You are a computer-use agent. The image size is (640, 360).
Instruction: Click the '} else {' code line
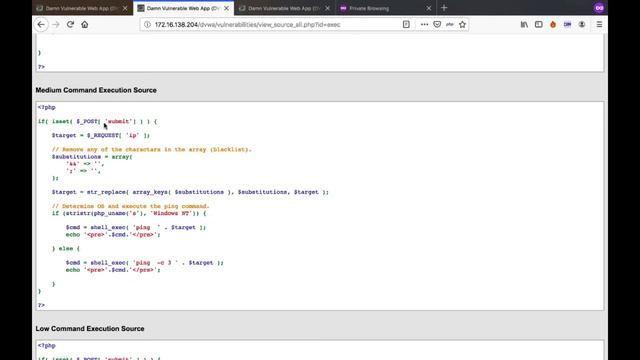[x=66, y=248]
